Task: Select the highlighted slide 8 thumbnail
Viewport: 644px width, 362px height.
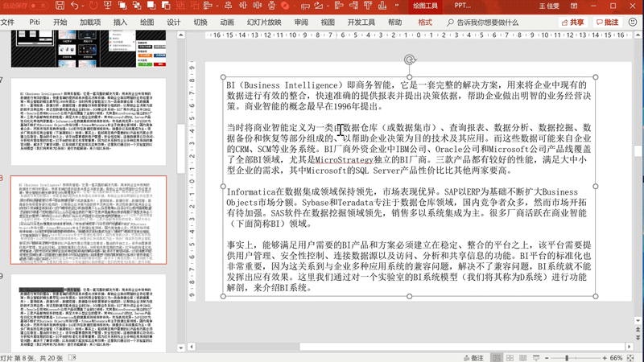Action: pyautogui.click(x=89, y=220)
